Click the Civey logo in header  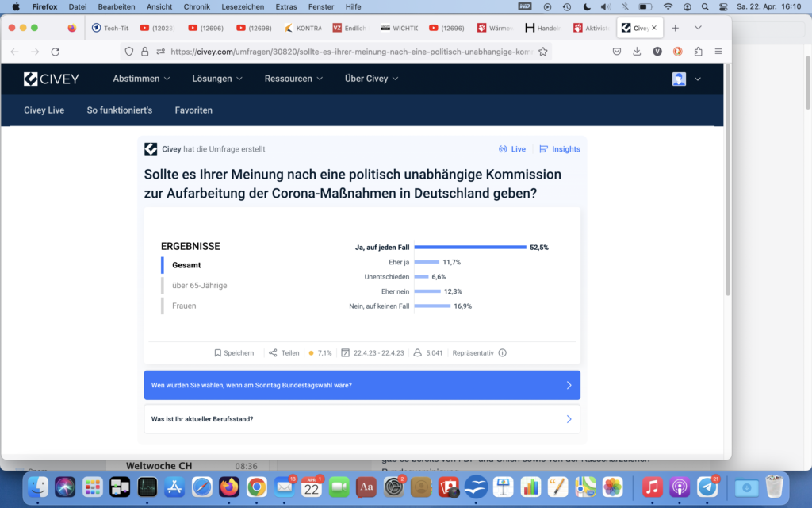click(x=52, y=79)
